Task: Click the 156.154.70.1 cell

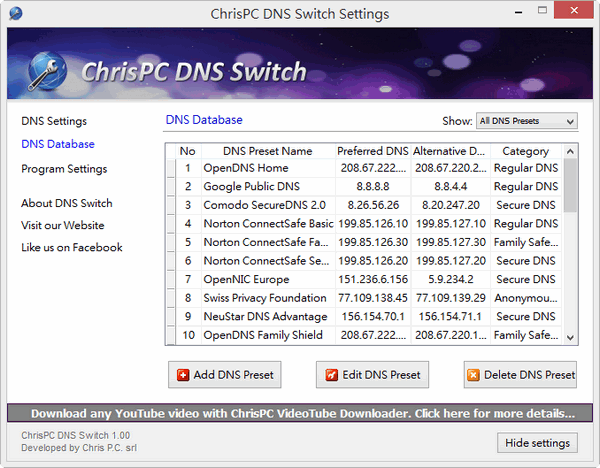Action: (373, 316)
